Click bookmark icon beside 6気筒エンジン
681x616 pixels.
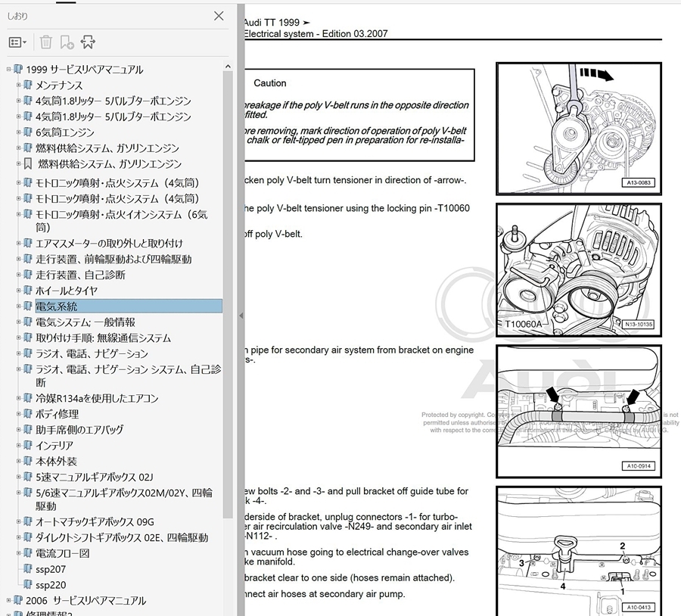[x=28, y=132]
